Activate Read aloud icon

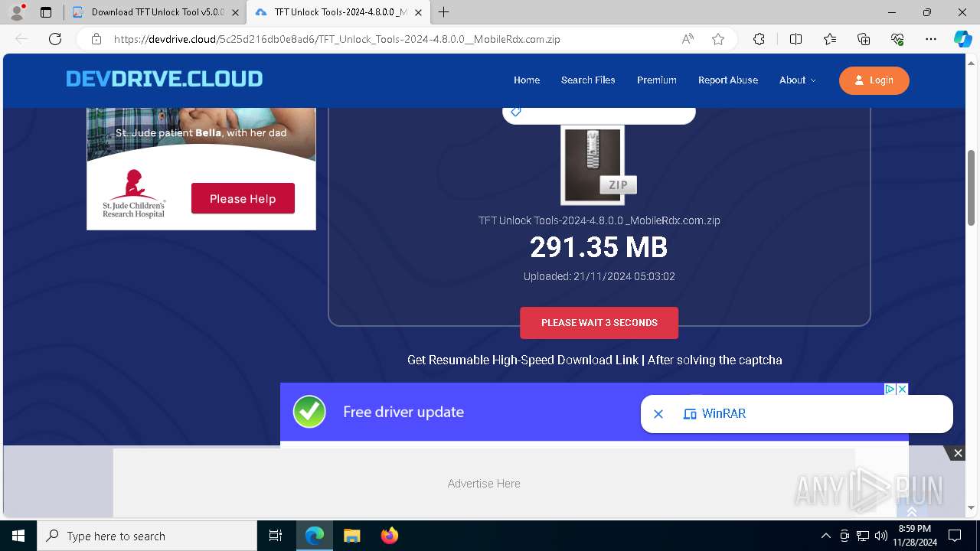coord(688,39)
